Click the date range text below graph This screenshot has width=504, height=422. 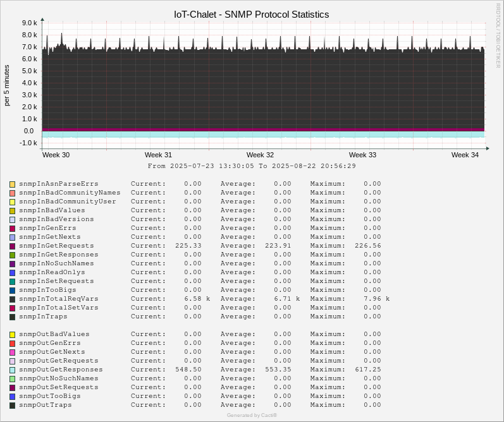point(252,166)
